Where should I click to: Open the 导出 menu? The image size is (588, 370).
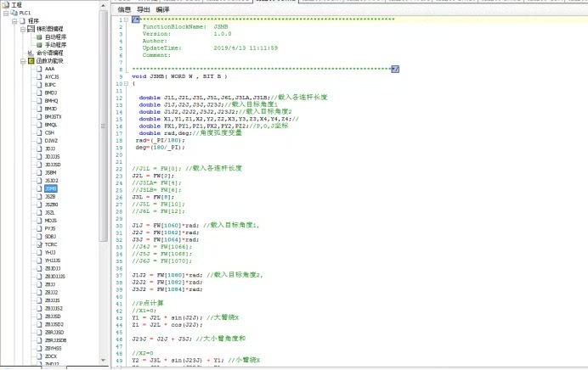[144, 9]
